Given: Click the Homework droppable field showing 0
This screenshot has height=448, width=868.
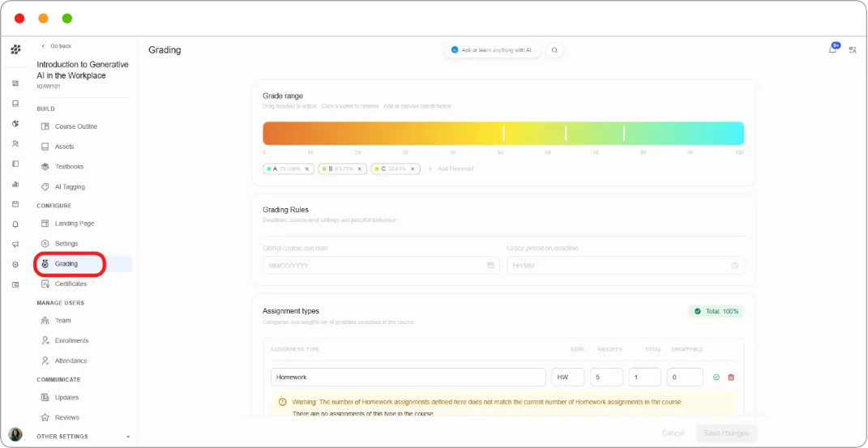Looking at the screenshot, I should pyautogui.click(x=686, y=378).
